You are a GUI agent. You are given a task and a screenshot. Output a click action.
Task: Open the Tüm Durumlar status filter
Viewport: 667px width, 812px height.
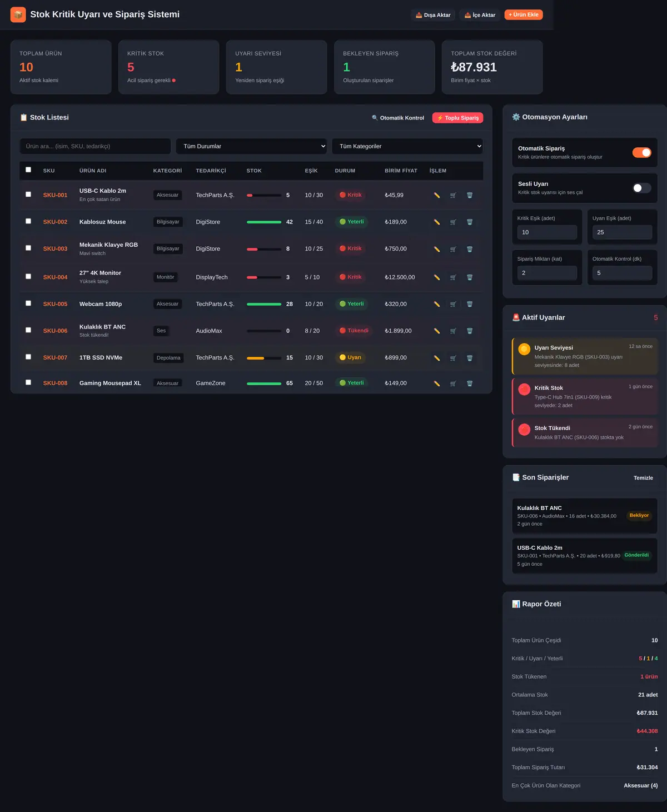point(251,146)
